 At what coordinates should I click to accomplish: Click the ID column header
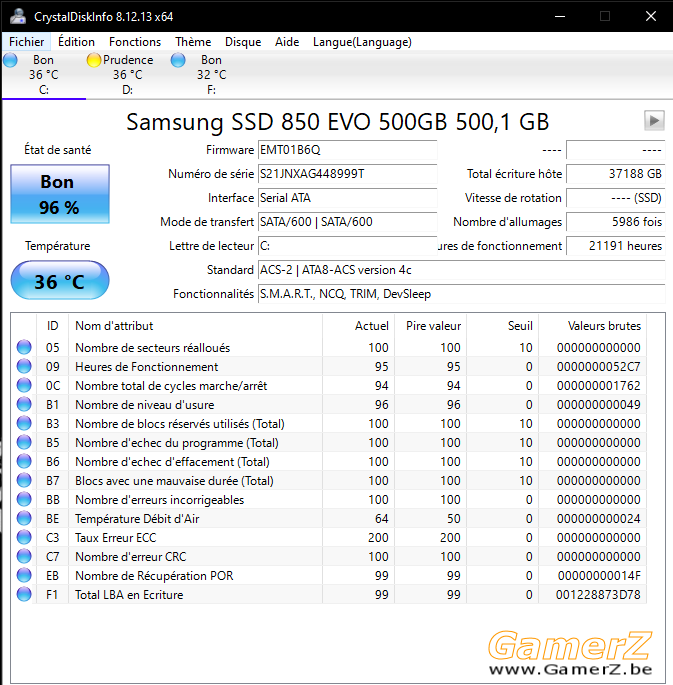[52, 326]
